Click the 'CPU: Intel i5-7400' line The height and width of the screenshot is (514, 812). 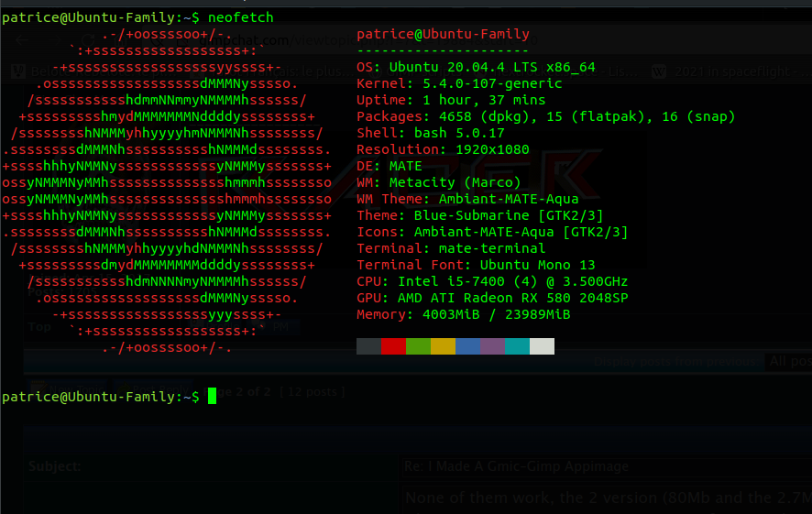(492, 281)
